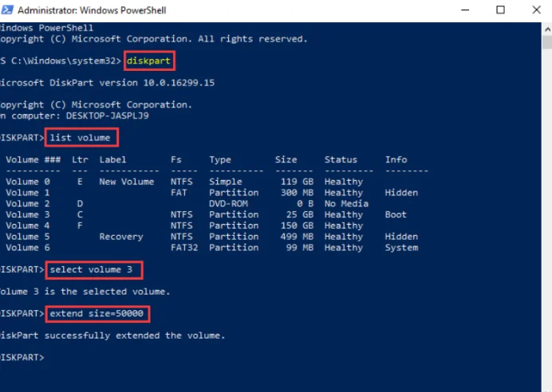The width and height of the screenshot is (552, 392).
Task: Click drive letter 'C' of Volume 3
Action: (80, 214)
